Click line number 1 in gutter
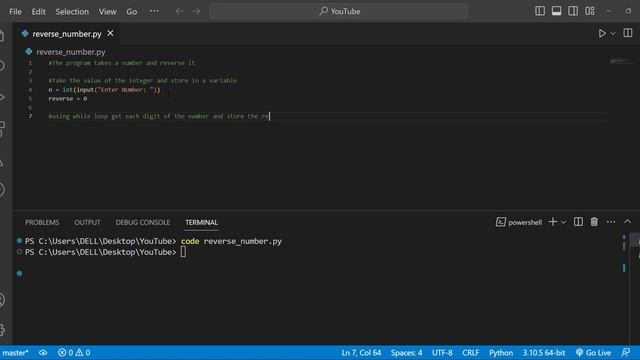The image size is (640, 360). (x=30, y=63)
